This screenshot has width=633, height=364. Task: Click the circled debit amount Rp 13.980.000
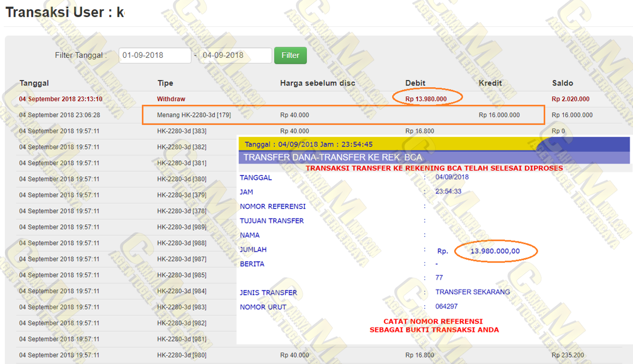click(426, 99)
